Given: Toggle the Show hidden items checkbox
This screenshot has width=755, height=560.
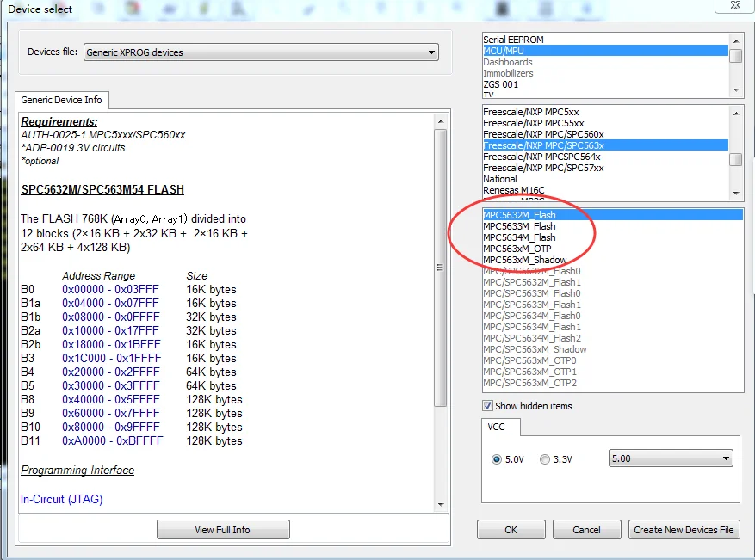Looking at the screenshot, I should [488, 405].
